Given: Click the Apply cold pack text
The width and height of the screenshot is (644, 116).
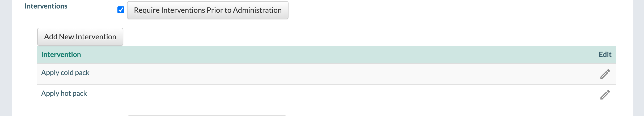Looking at the screenshot, I should [x=65, y=73].
